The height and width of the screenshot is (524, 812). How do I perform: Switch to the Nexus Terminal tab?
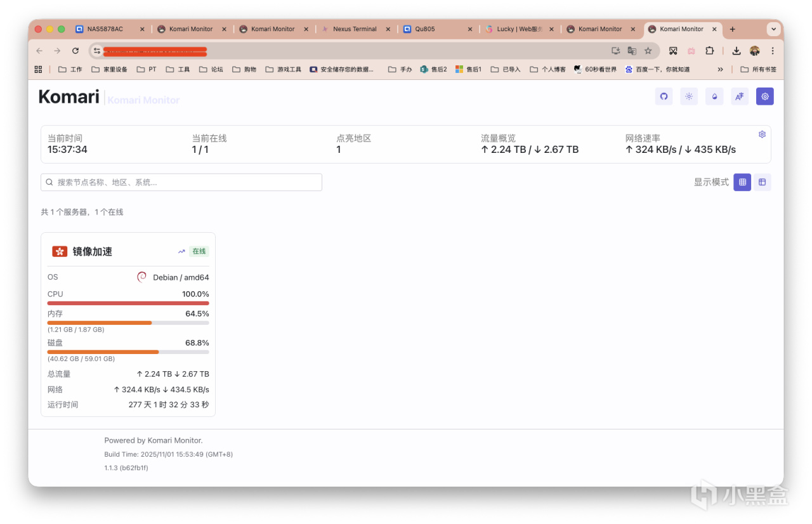(x=355, y=29)
